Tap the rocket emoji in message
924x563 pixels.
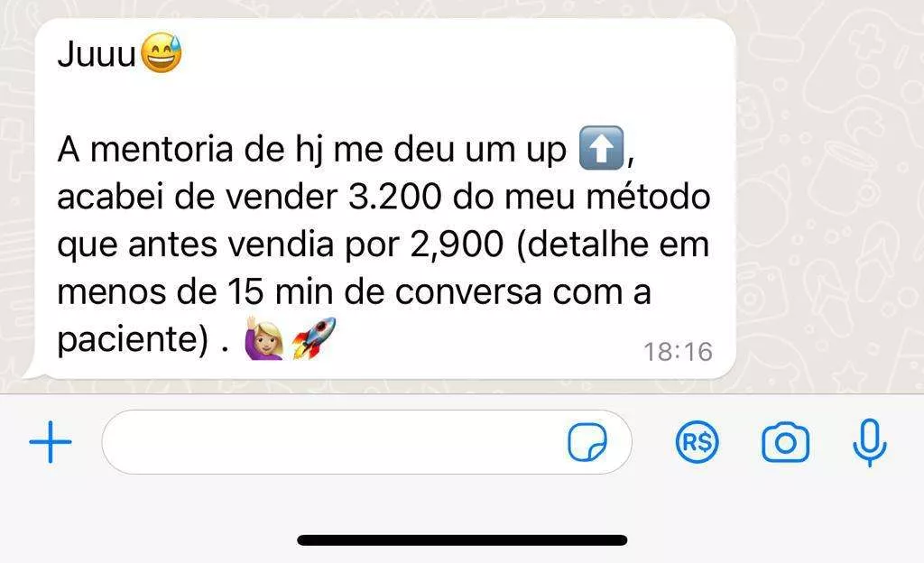314,338
